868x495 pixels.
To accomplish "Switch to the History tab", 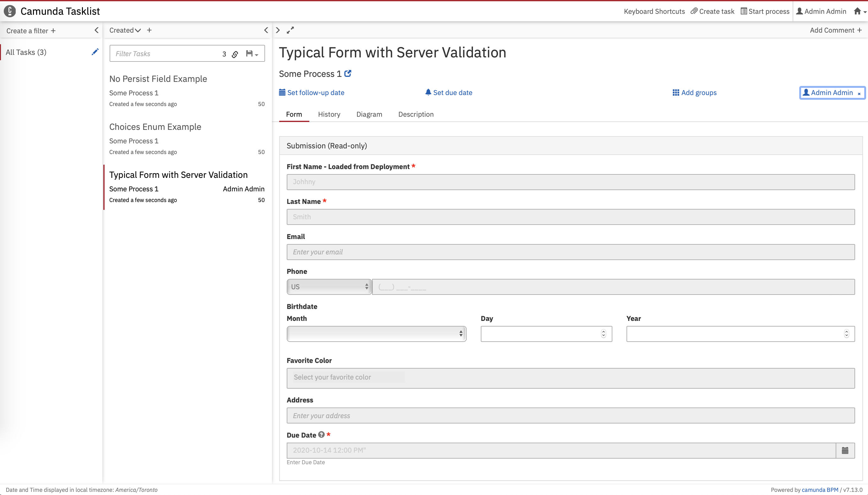I will pyautogui.click(x=329, y=114).
